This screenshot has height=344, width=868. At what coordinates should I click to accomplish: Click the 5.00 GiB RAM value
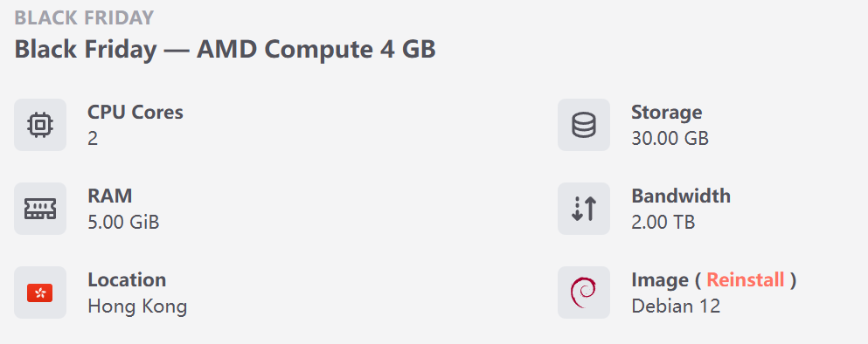(123, 223)
